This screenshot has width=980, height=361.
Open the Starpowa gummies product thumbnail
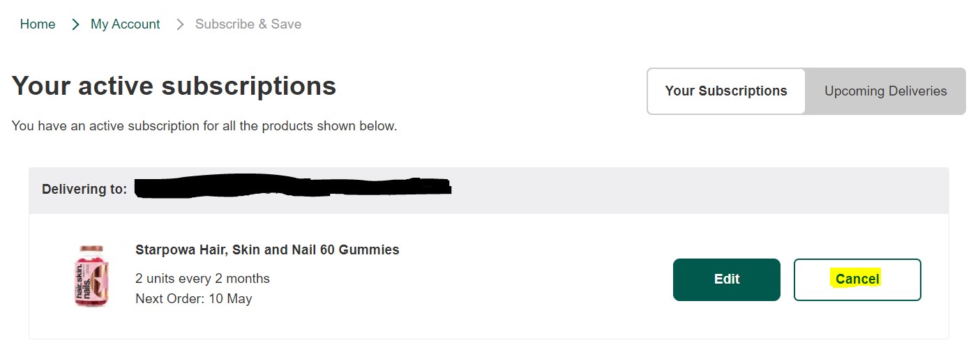point(91,276)
